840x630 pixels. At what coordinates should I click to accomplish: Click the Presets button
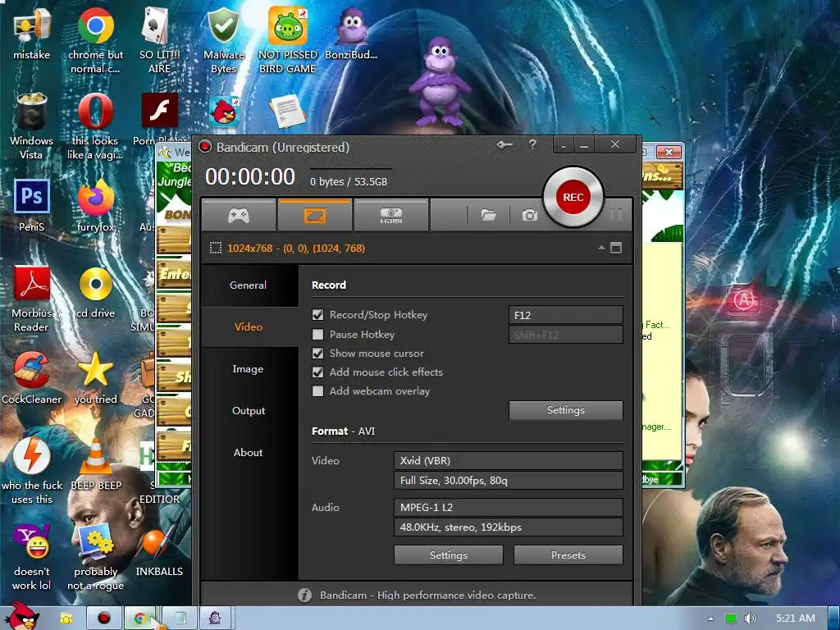[568, 555]
